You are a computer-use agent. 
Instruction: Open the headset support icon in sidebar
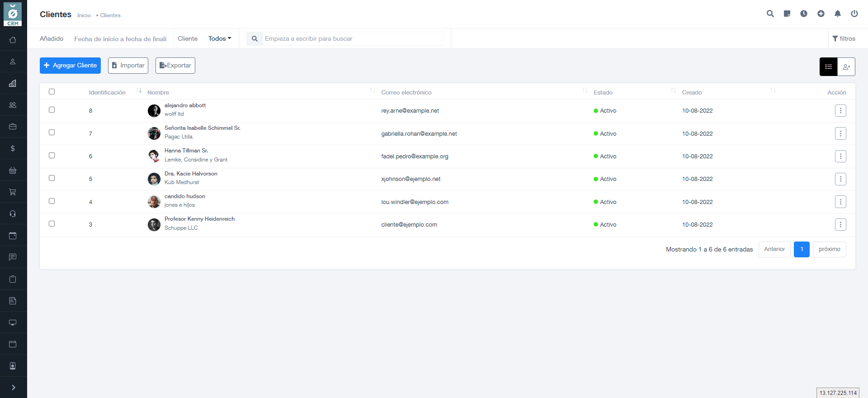pyautogui.click(x=13, y=214)
